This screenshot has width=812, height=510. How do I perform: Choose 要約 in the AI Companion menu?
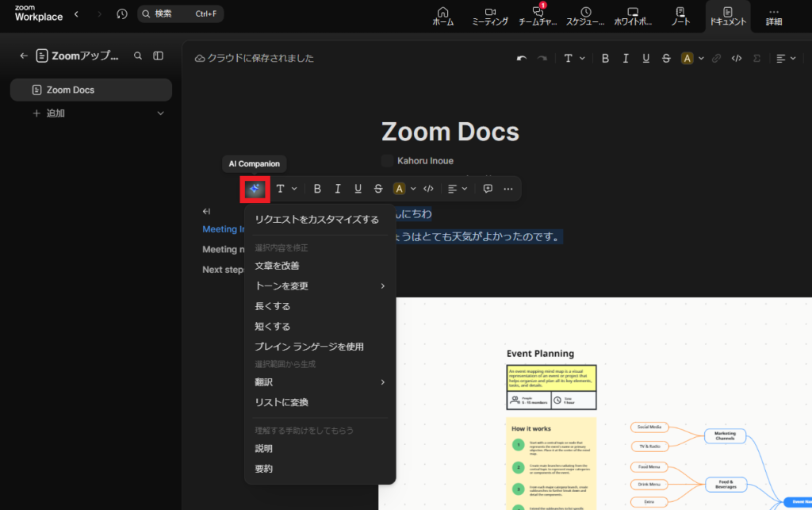[x=263, y=469]
